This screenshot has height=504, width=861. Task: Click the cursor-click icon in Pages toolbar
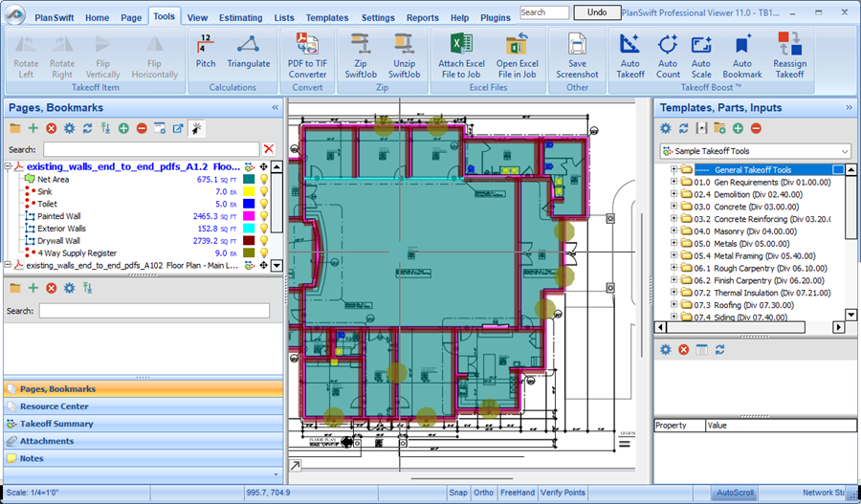(x=196, y=128)
